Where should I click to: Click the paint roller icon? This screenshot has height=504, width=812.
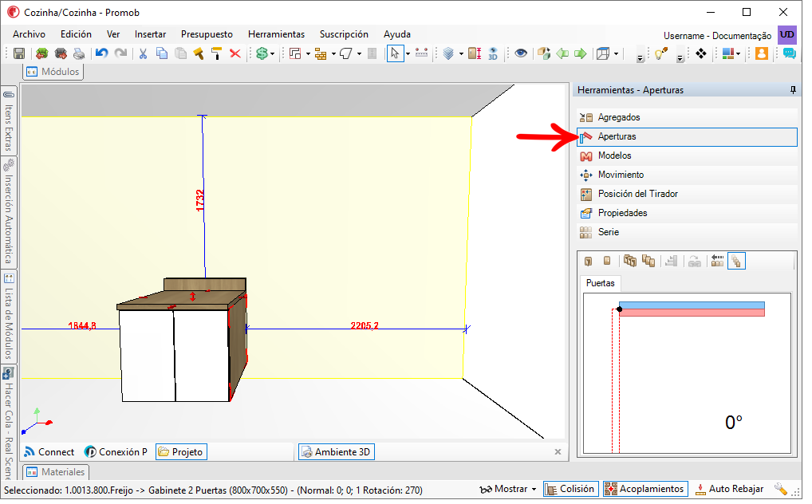217,54
